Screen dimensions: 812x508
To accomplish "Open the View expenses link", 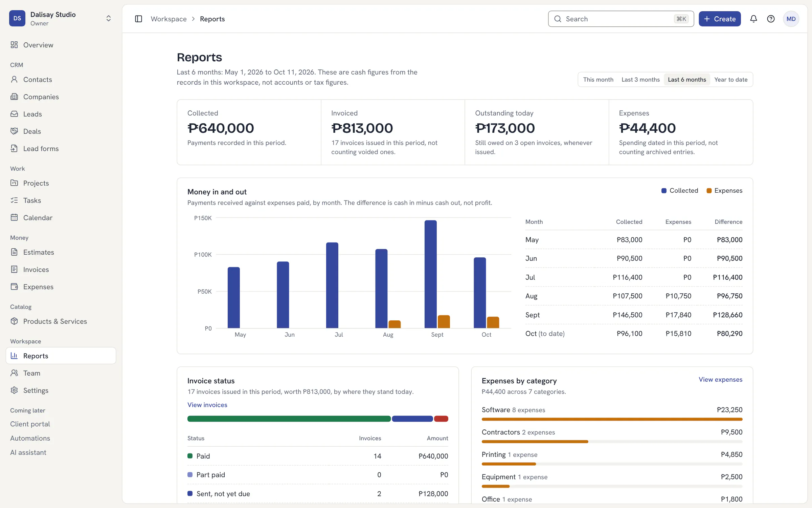I will 721,379.
